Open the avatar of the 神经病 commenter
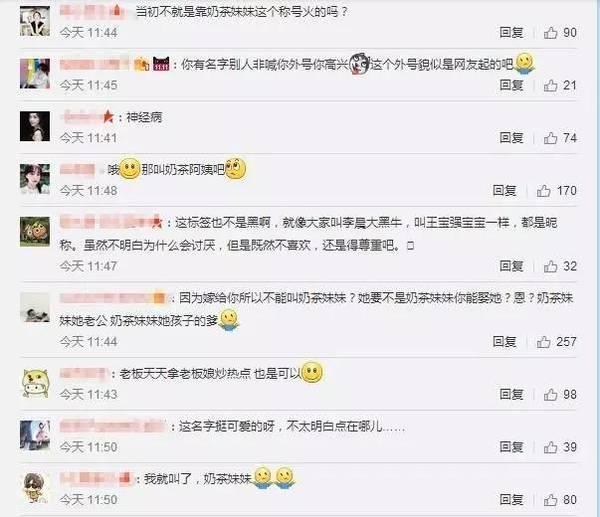The image size is (600, 517). 35,126
